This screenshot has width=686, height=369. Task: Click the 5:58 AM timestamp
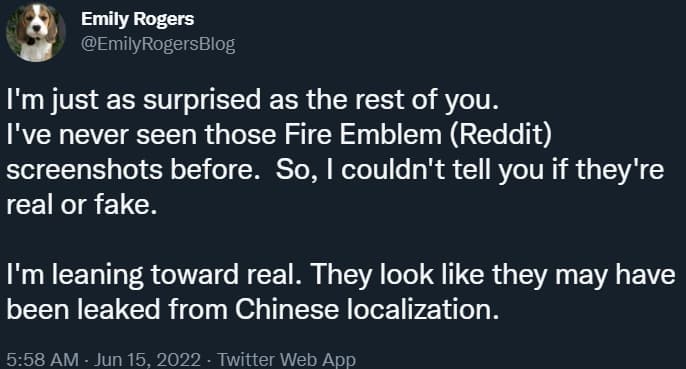coord(42,359)
